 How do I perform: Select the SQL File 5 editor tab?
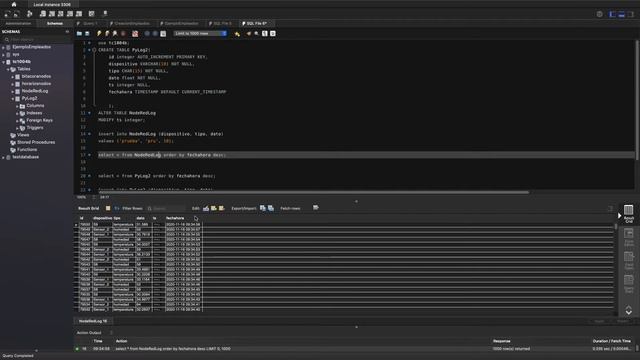point(222,24)
